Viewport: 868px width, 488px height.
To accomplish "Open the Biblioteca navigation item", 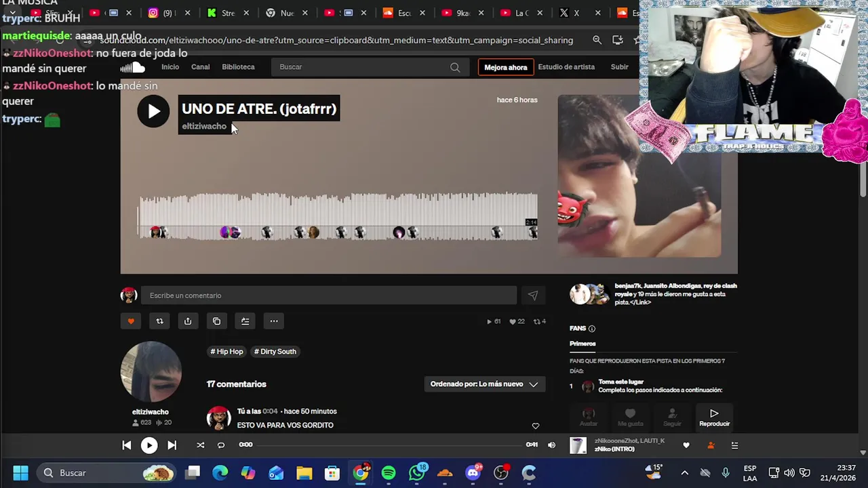I will 238,67.
